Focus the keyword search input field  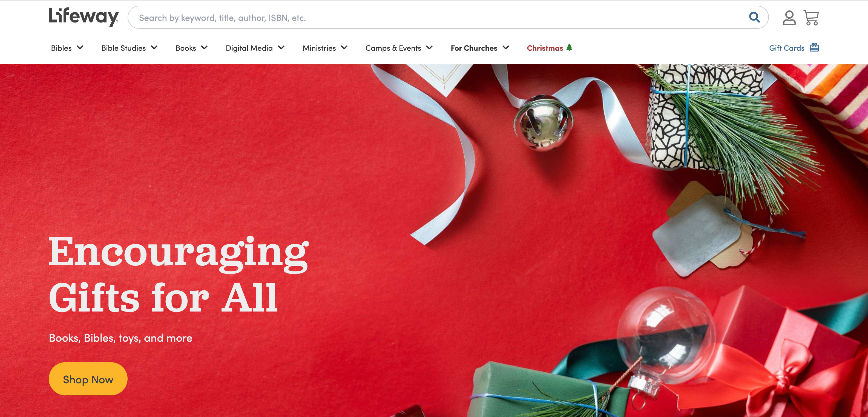[x=438, y=18]
